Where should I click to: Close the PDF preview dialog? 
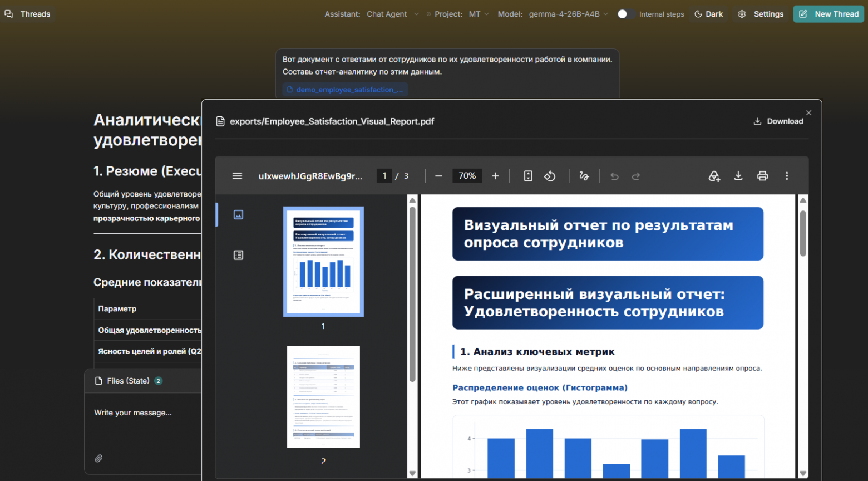[x=808, y=112]
